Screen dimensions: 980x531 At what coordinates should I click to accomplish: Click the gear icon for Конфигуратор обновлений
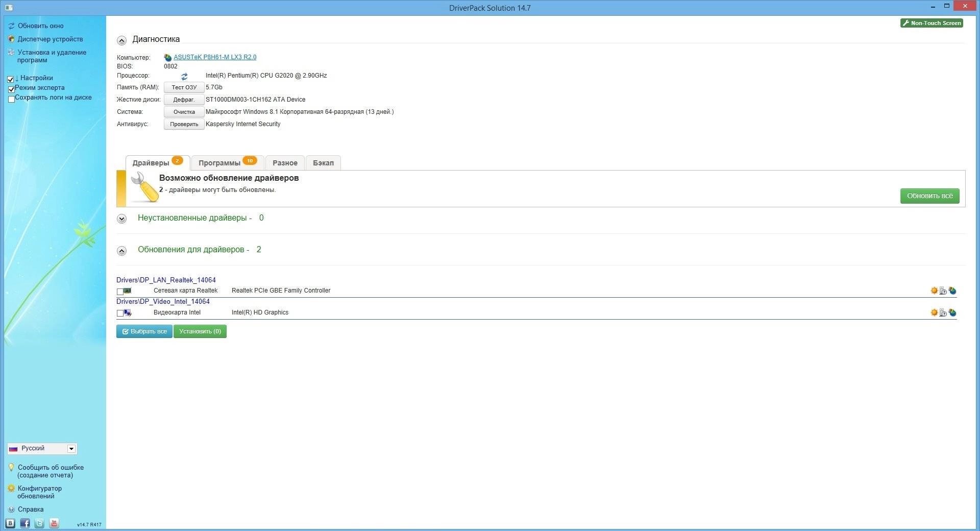(x=11, y=488)
